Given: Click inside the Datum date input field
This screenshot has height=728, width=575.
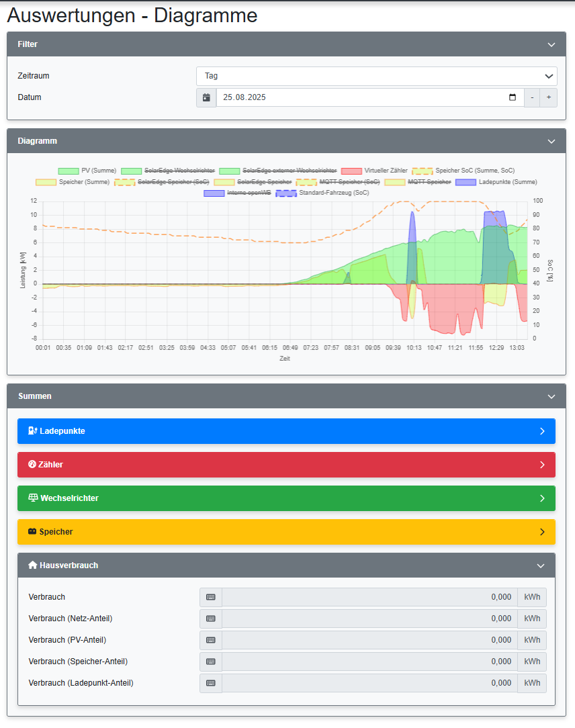Looking at the screenshot, I should tap(336, 97).
